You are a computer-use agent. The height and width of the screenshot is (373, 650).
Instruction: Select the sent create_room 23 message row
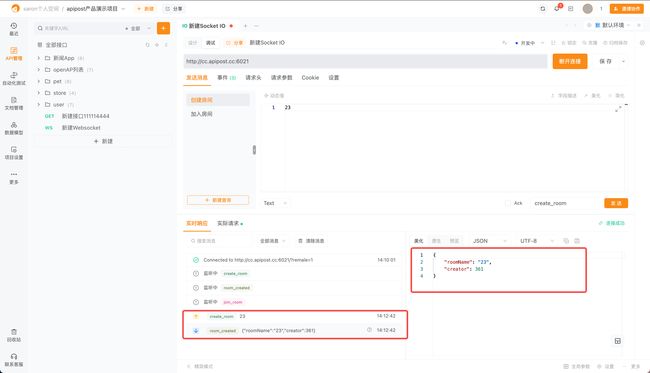294,316
